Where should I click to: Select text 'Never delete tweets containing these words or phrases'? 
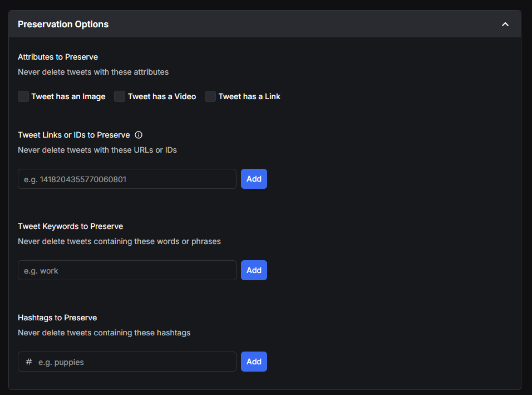coord(119,241)
